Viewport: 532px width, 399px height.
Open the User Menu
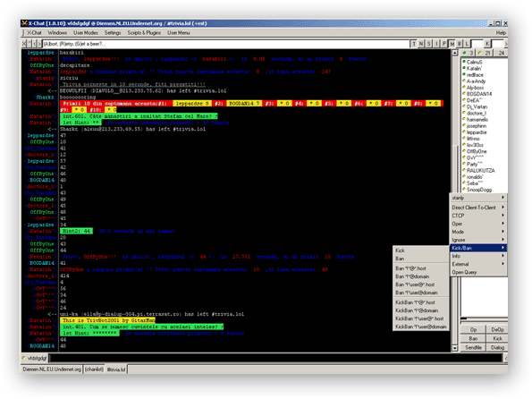(179, 32)
